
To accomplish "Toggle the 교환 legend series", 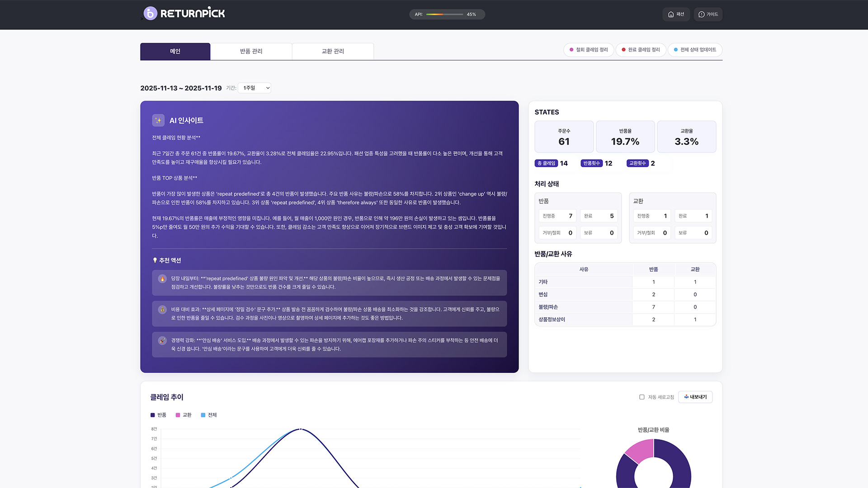I will (184, 415).
